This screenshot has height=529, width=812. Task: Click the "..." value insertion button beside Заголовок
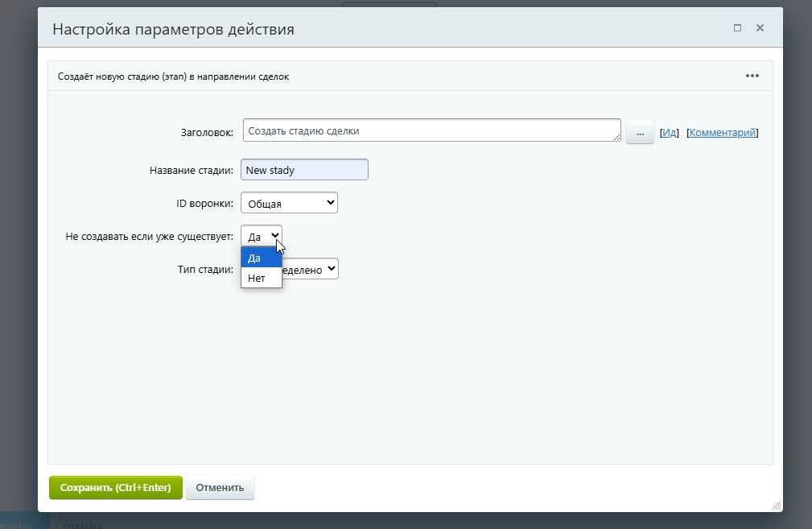(x=639, y=130)
